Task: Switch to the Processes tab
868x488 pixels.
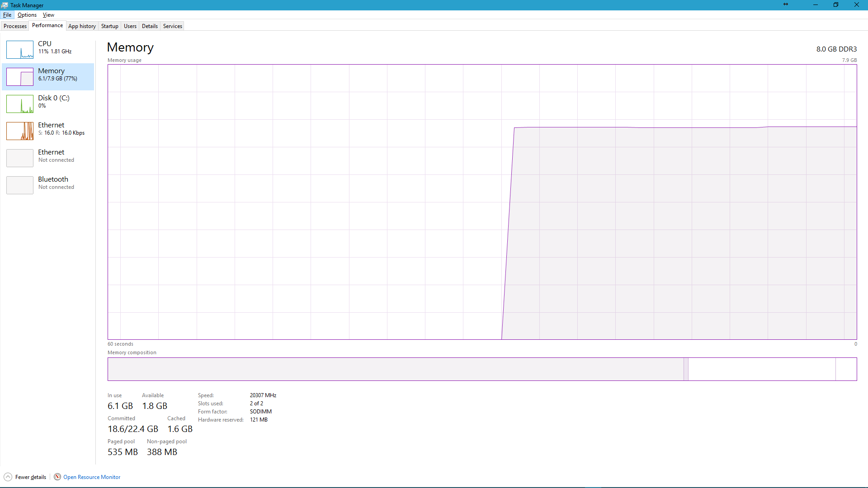Action: 15,26
